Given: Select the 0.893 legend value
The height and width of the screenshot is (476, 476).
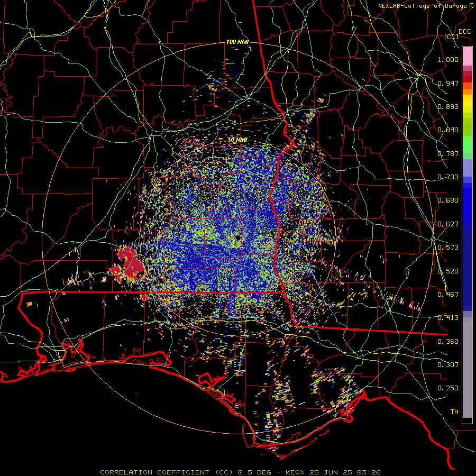Looking at the screenshot, I should pos(448,106).
